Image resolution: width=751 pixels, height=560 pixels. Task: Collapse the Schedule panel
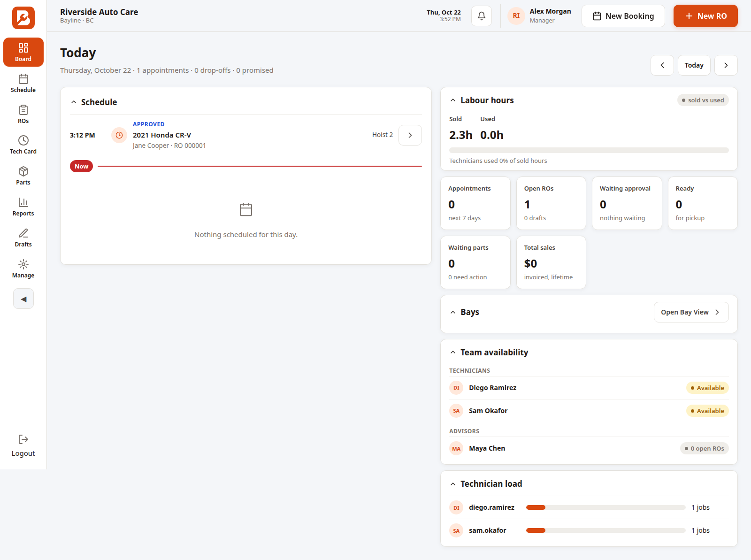pyautogui.click(x=74, y=102)
